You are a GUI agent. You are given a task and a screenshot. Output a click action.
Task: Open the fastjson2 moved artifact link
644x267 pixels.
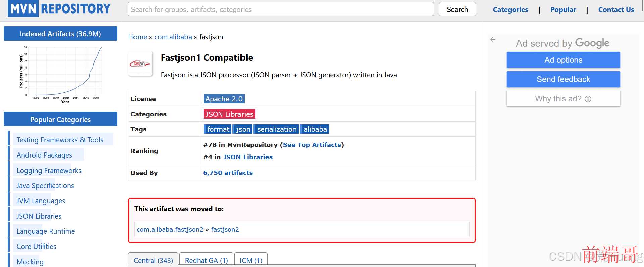(225, 229)
